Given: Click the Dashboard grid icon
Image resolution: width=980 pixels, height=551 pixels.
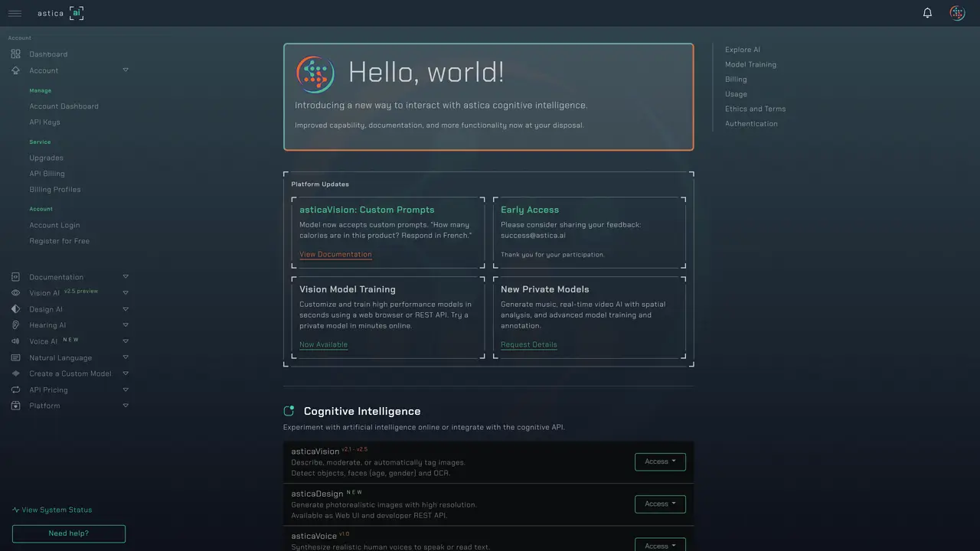Looking at the screenshot, I should click(x=15, y=54).
